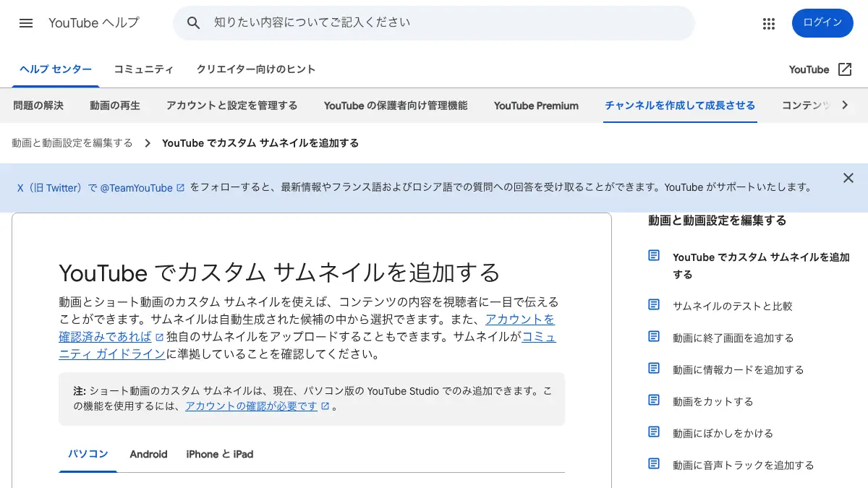Image resolution: width=868 pixels, height=488 pixels.
Task: Switch to iPhone と iPad tab
Action: coord(220,454)
